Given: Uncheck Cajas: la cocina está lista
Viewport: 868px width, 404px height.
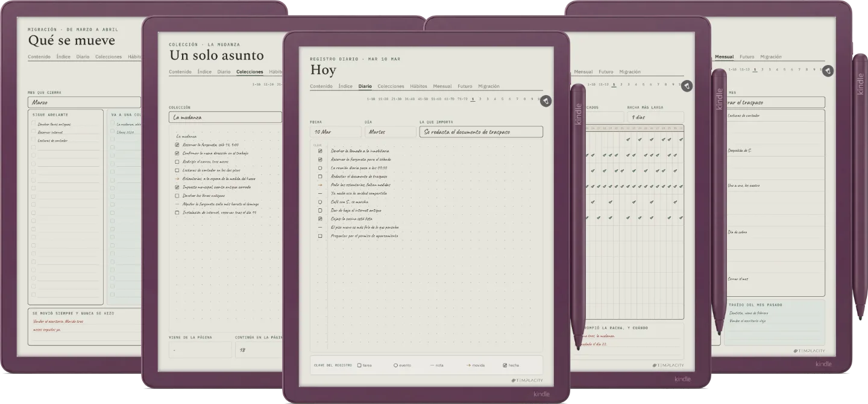Looking at the screenshot, I should [320, 219].
